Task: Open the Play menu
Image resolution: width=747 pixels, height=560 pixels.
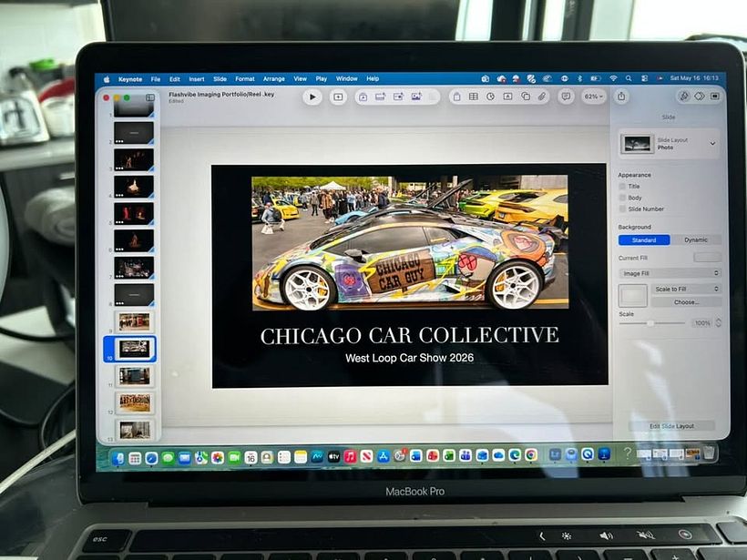Action: pyautogui.click(x=321, y=79)
